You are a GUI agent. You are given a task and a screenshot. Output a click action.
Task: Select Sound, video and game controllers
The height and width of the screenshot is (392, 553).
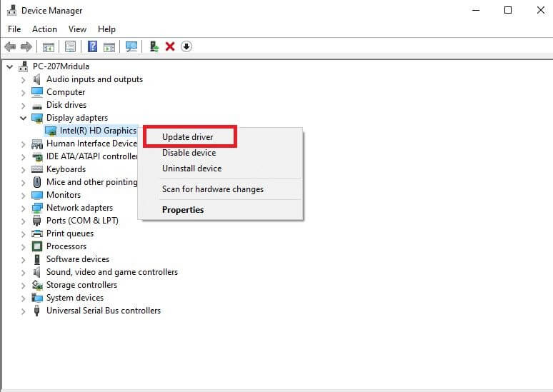pyautogui.click(x=111, y=272)
